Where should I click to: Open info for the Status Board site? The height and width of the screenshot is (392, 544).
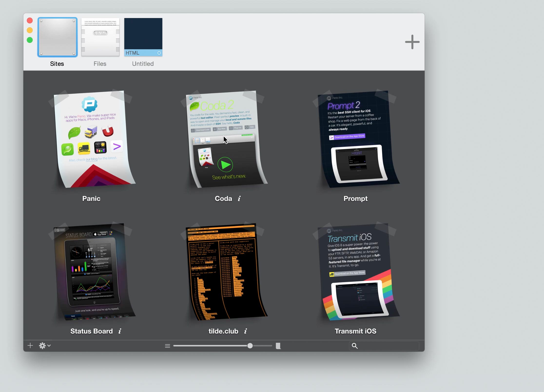point(120,331)
